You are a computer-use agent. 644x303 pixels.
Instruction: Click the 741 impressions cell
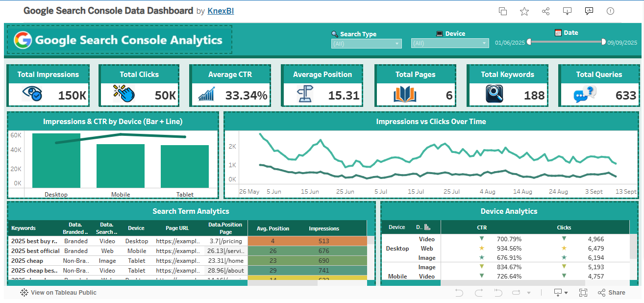click(x=324, y=271)
